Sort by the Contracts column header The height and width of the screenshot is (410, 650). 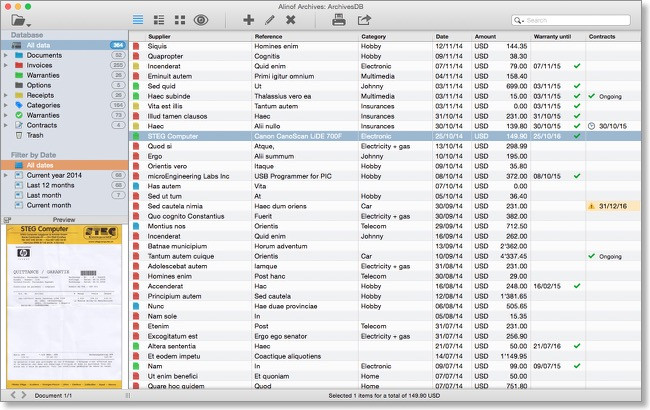[x=613, y=36]
